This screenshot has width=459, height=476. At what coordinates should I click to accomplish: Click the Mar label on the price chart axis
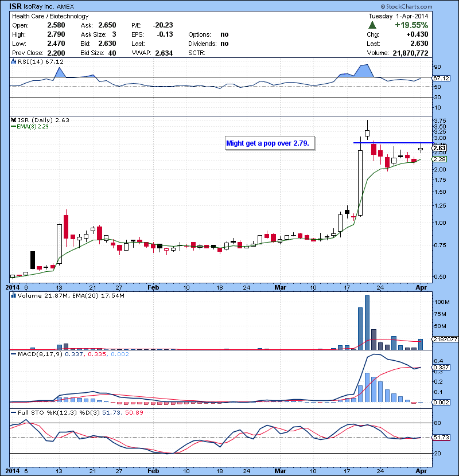(x=280, y=287)
